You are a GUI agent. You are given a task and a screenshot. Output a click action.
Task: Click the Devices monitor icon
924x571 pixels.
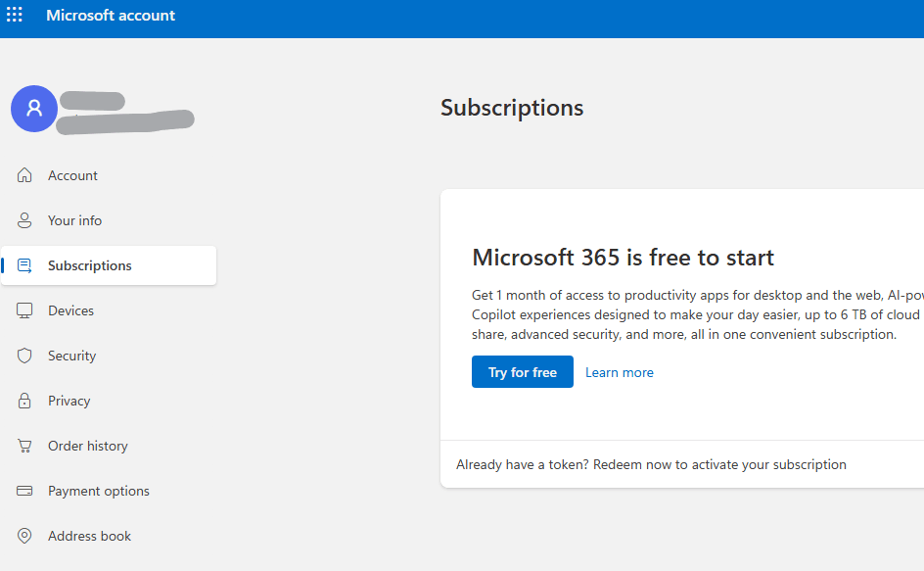pos(24,310)
